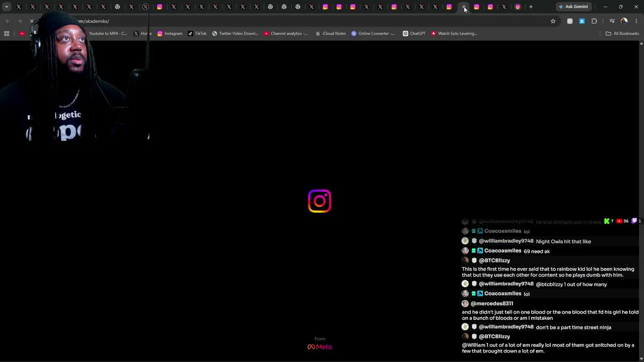Click the username @mercedes8311 in chat
The image size is (644, 362).
[492, 304]
